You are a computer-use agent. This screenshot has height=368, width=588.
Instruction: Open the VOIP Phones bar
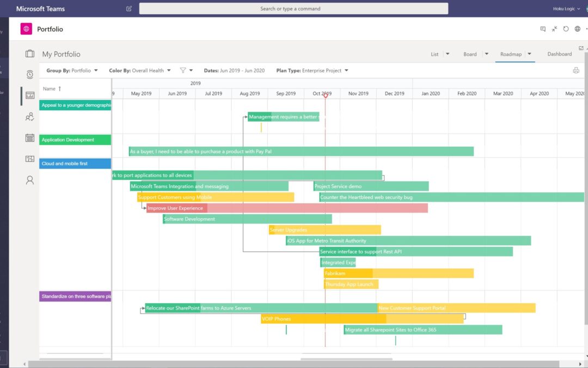tap(362, 319)
